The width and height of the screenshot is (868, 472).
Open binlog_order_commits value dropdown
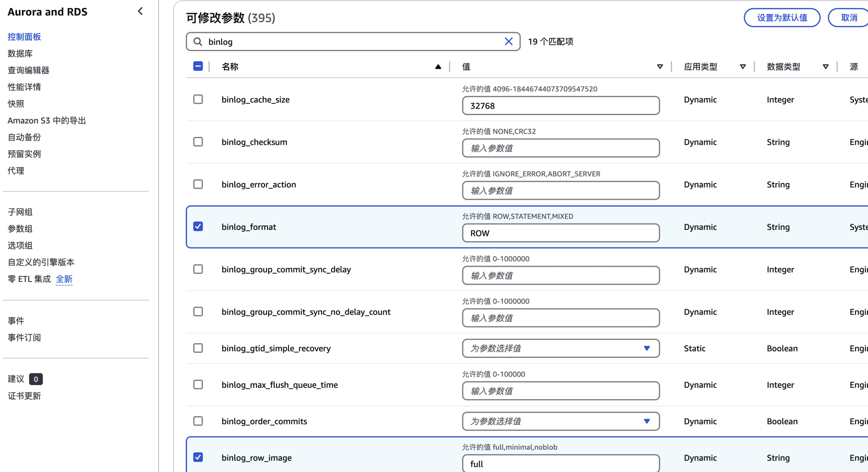pyautogui.click(x=560, y=421)
